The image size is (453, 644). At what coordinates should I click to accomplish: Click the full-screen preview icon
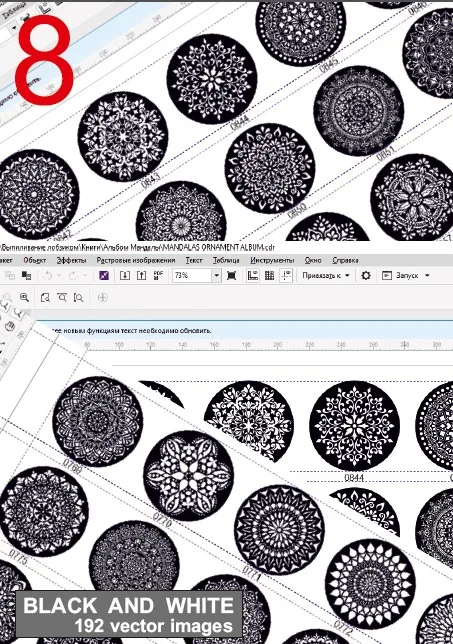coord(232,276)
